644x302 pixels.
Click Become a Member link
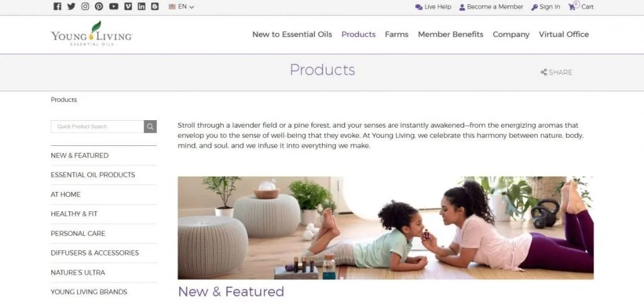[491, 6]
